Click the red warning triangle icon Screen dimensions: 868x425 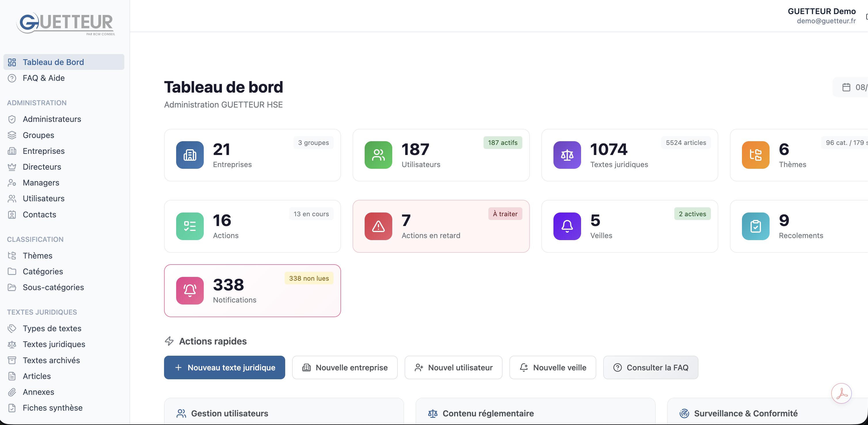pyautogui.click(x=378, y=226)
